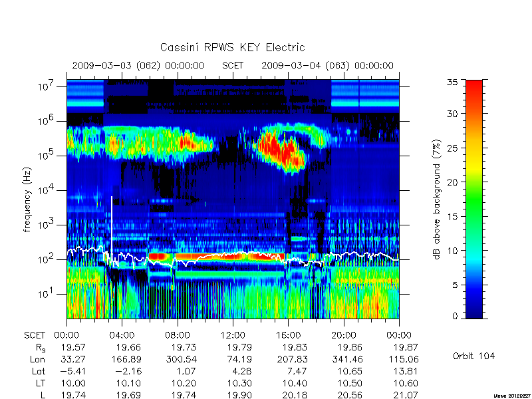Image resolution: width=532 pixels, height=399 pixels.
Task: Click the latitude value 4.28
Action: click(x=242, y=372)
